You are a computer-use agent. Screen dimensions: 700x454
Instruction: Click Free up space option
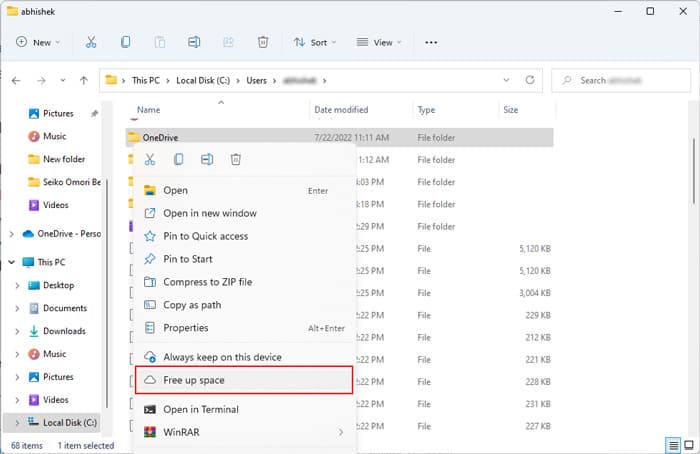click(x=244, y=380)
